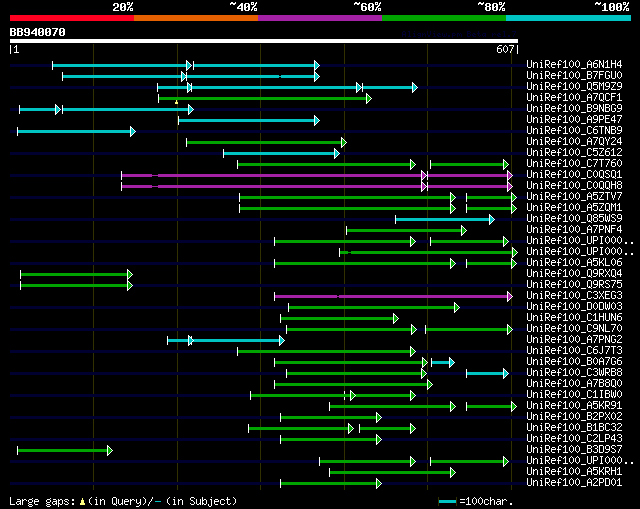Select the UniRef100_A7B8Q0 label
The height and width of the screenshot is (509, 640).
point(574,384)
